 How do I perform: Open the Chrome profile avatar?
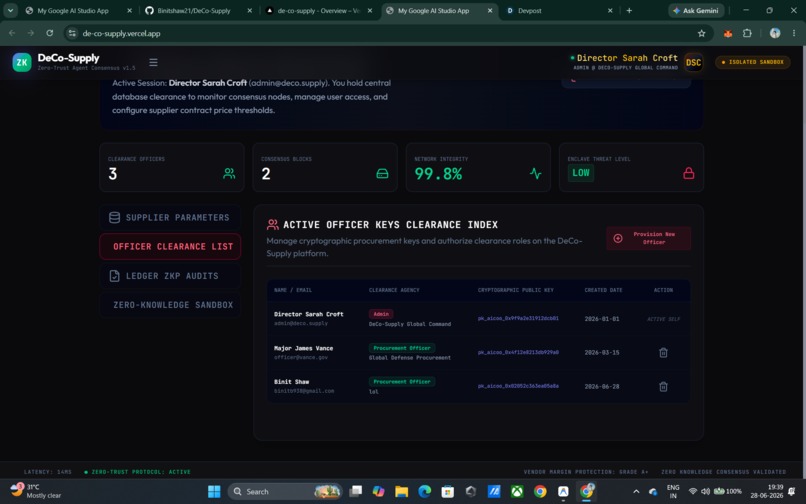coord(775,33)
